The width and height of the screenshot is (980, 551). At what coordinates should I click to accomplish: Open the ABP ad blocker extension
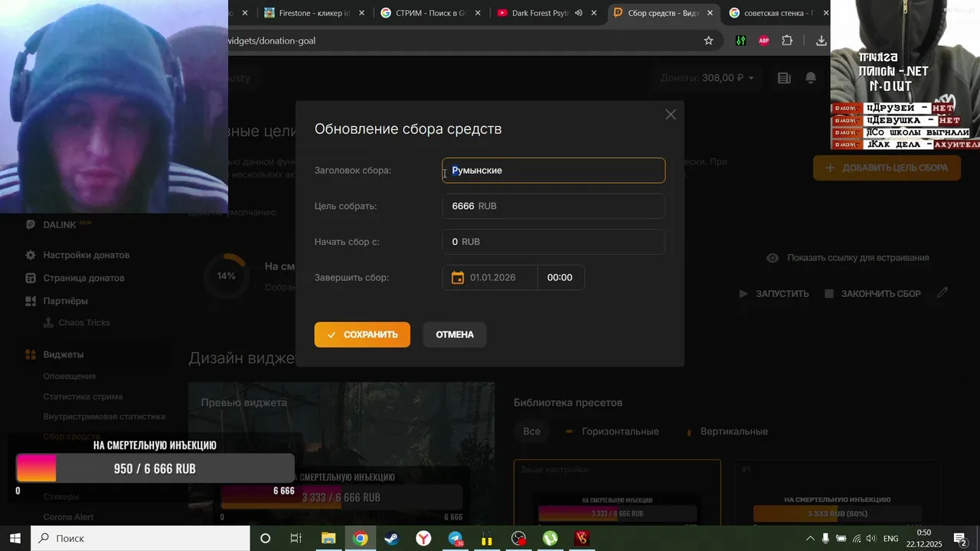click(x=763, y=41)
